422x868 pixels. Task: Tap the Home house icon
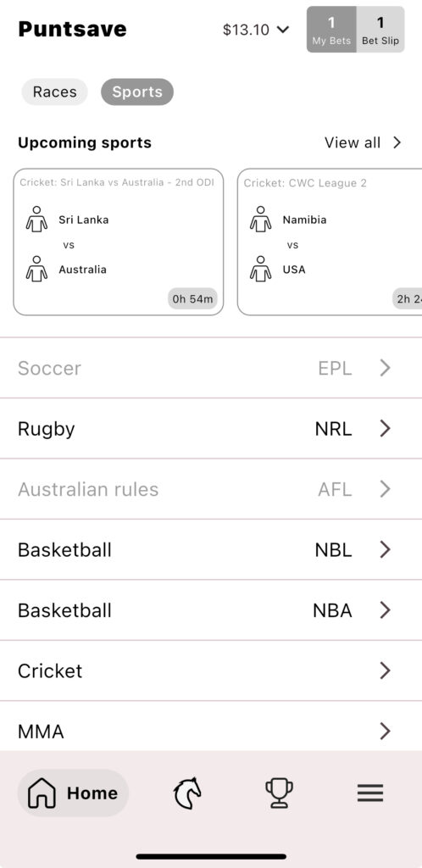(42, 793)
